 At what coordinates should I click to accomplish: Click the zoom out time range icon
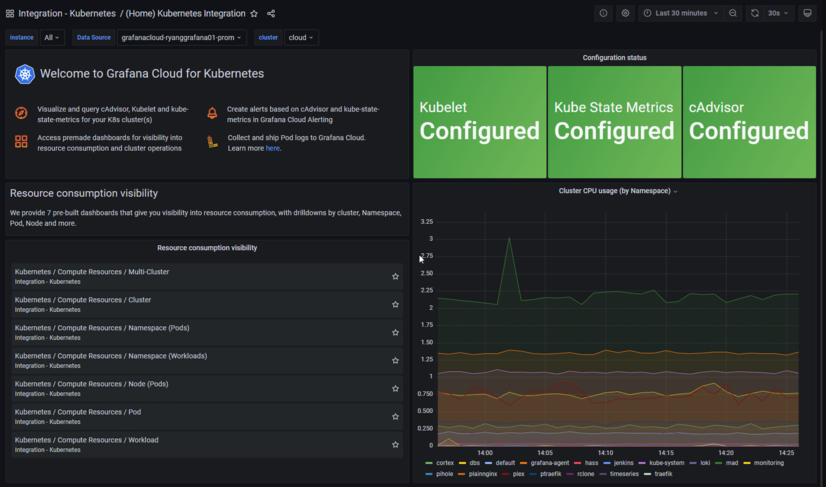click(x=733, y=13)
